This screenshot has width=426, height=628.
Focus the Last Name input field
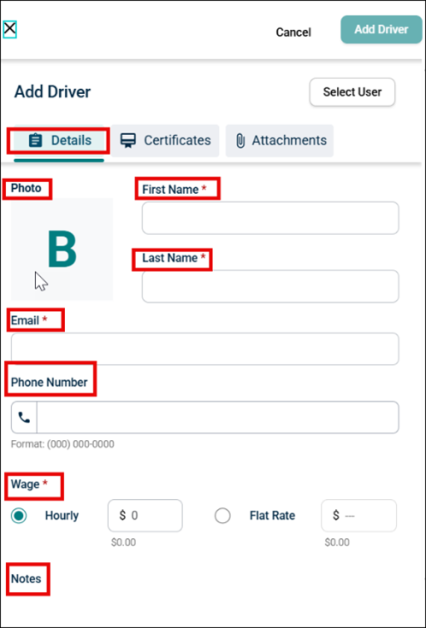pyautogui.click(x=270, y=286)
